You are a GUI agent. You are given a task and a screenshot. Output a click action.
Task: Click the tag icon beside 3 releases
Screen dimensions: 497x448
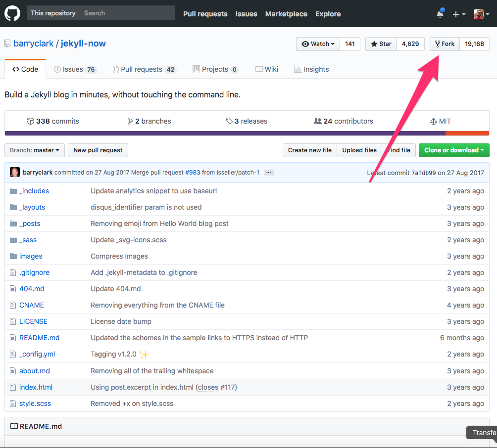229,121
